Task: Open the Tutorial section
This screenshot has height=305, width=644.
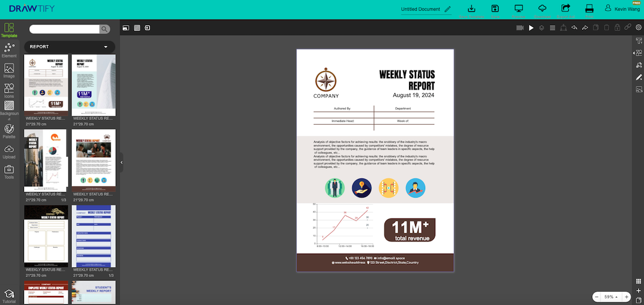Action: pos(9,297)
